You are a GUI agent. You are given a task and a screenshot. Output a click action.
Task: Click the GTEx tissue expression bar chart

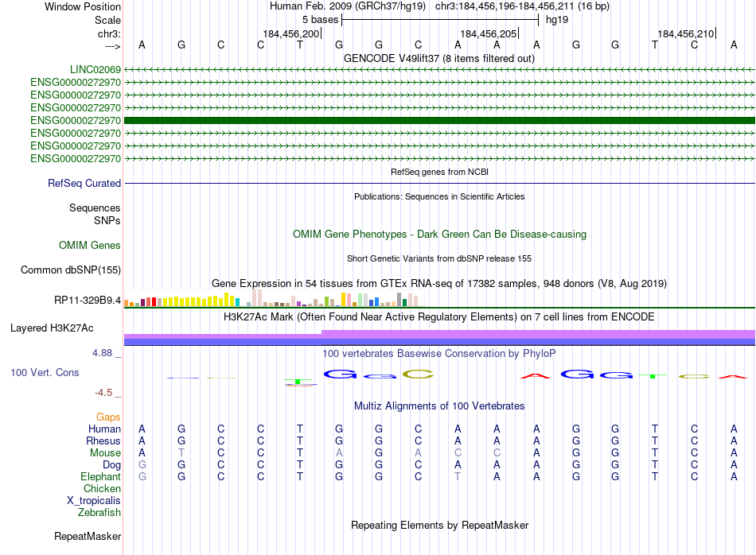tap(274, 298)
